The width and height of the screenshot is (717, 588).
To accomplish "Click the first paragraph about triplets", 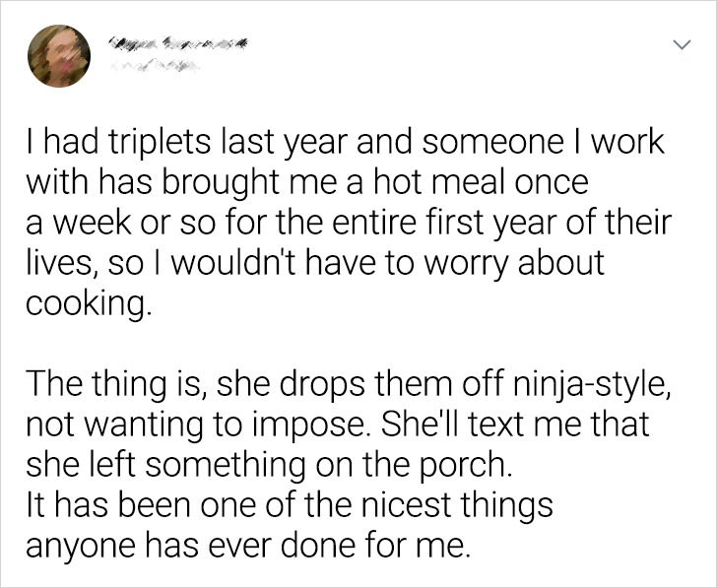I will tap(349, 223).
